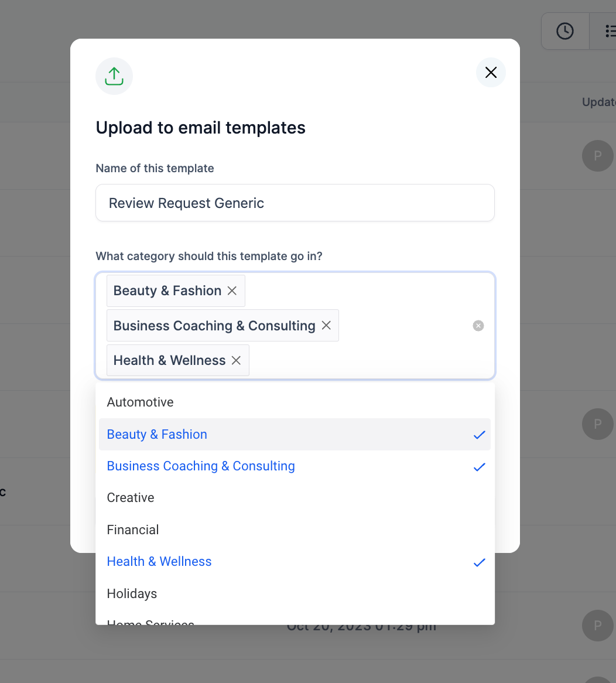Remove the Business Coaching & Consulting tag

(x=326, y=325)
